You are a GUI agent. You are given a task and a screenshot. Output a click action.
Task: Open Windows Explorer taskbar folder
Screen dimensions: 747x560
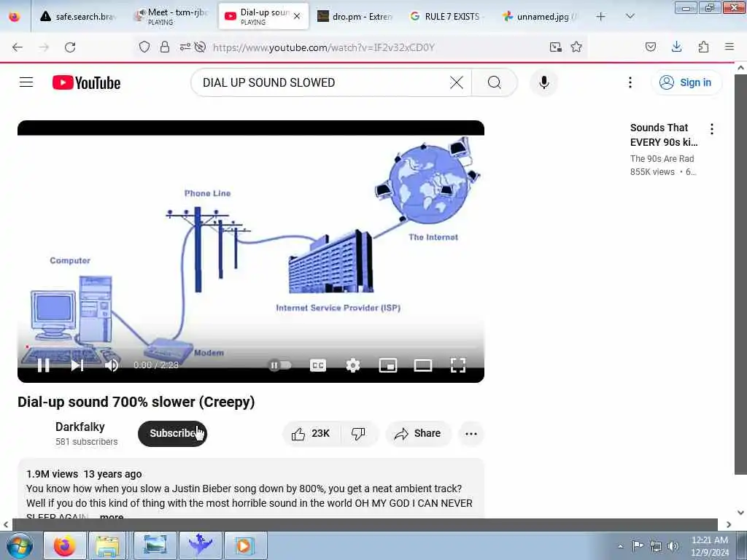[107, 545]
